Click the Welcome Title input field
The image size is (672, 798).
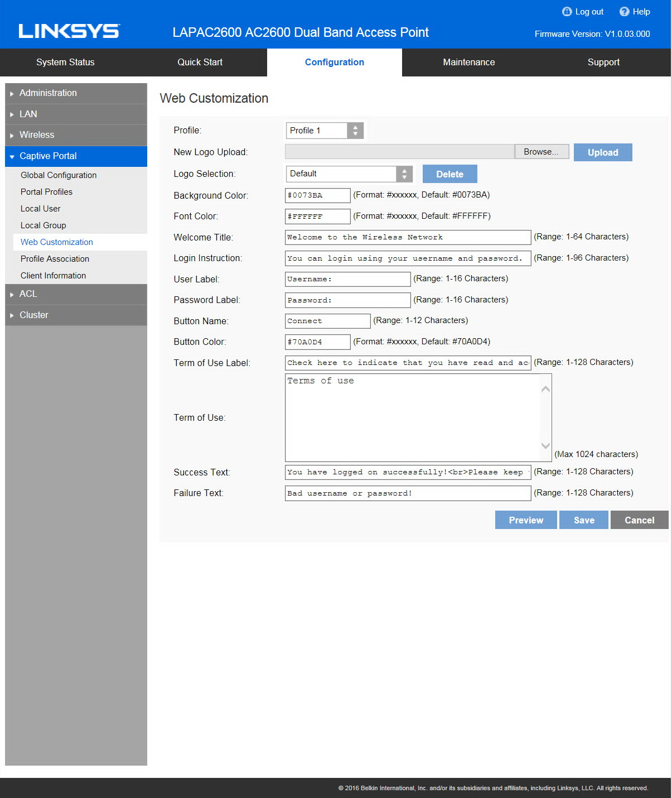click(x=408, y=237)
